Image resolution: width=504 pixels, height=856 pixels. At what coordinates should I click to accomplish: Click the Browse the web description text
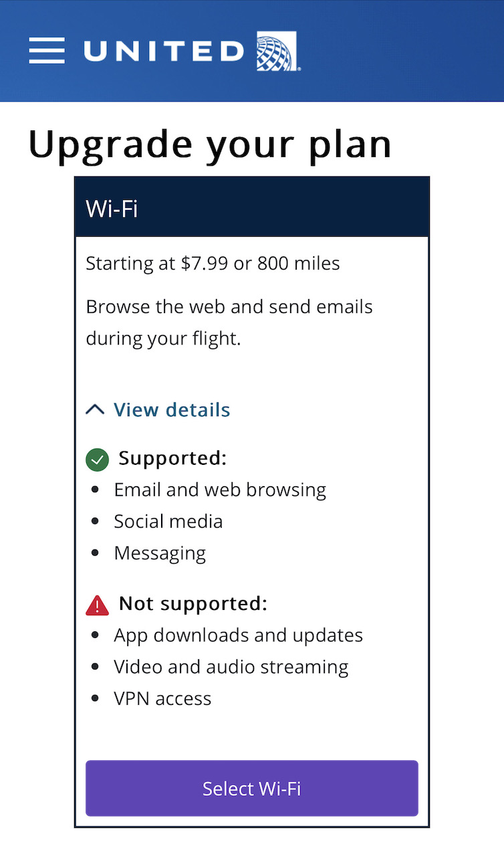[x=229, y=322]
